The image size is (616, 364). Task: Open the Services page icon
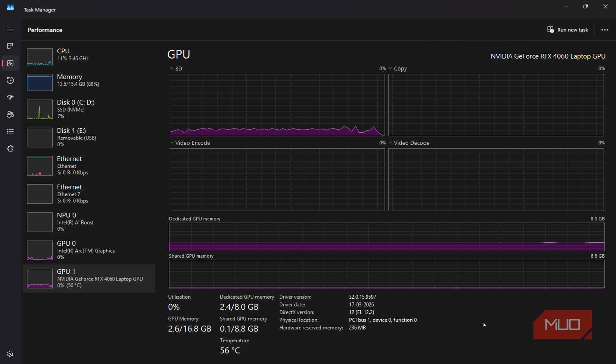pyautogui.click(x=10, y=148)
